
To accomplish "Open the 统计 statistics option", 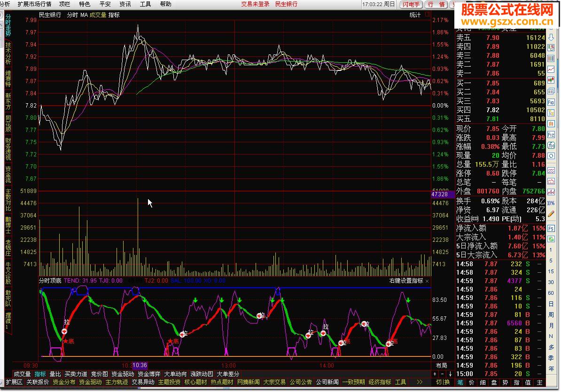I will 415,15.
